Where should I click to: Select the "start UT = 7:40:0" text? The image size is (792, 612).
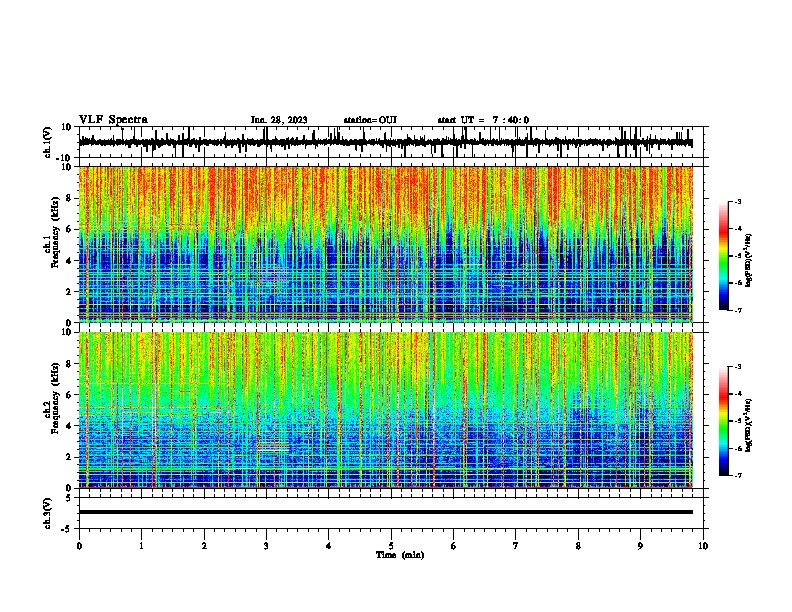tap(483, 120)
